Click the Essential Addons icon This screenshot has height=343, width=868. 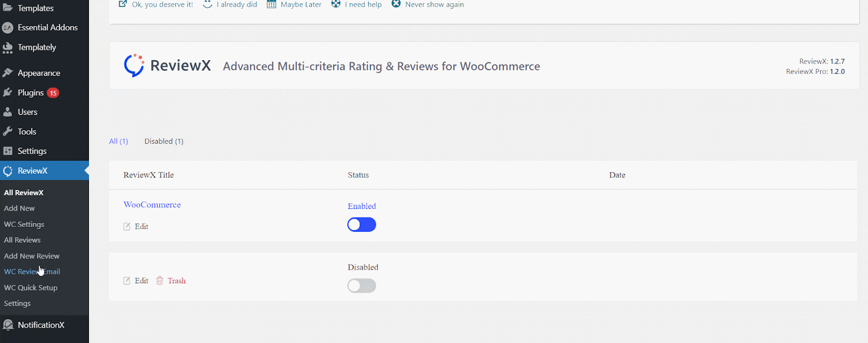pos(8,27)
